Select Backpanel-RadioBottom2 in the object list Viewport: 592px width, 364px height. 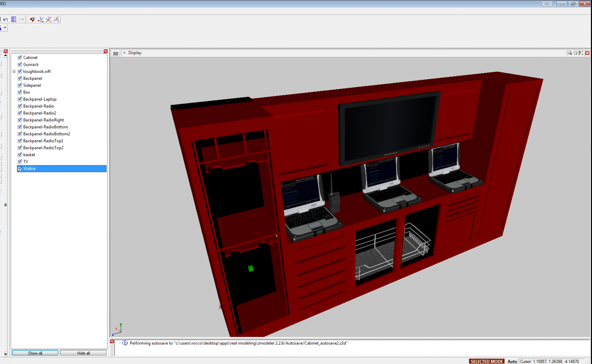46,134
